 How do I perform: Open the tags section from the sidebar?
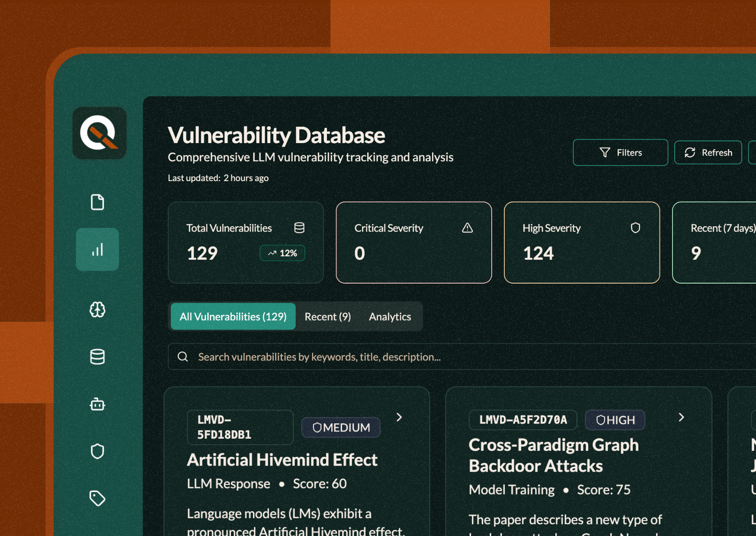(x=97, y=498)
